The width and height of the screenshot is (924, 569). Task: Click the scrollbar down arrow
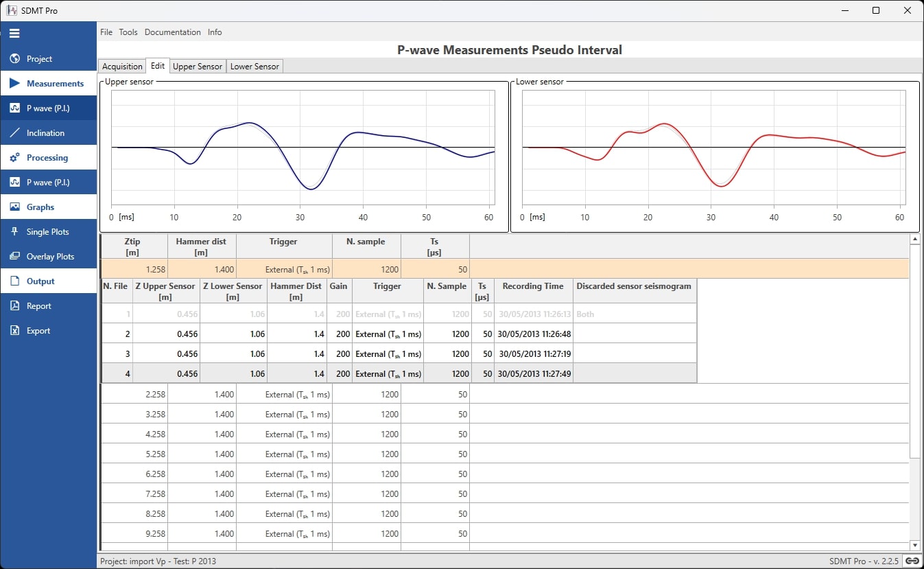[914, 545]
